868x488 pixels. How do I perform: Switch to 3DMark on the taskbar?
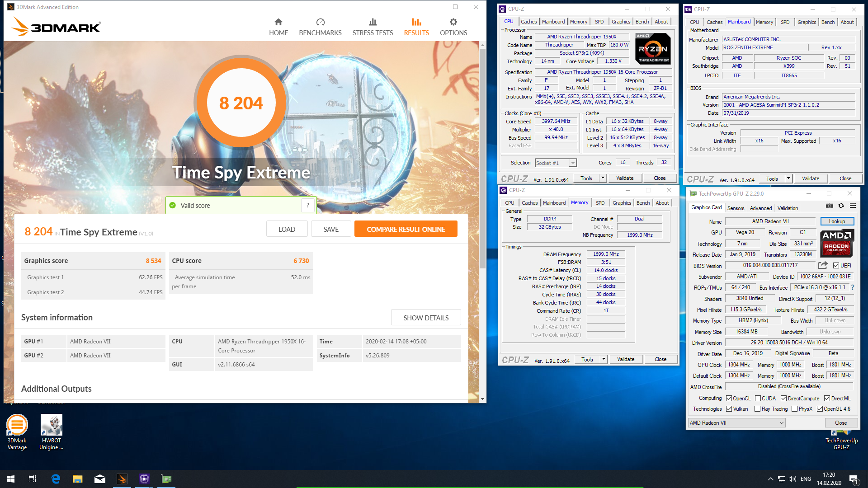tap(122, 479)
